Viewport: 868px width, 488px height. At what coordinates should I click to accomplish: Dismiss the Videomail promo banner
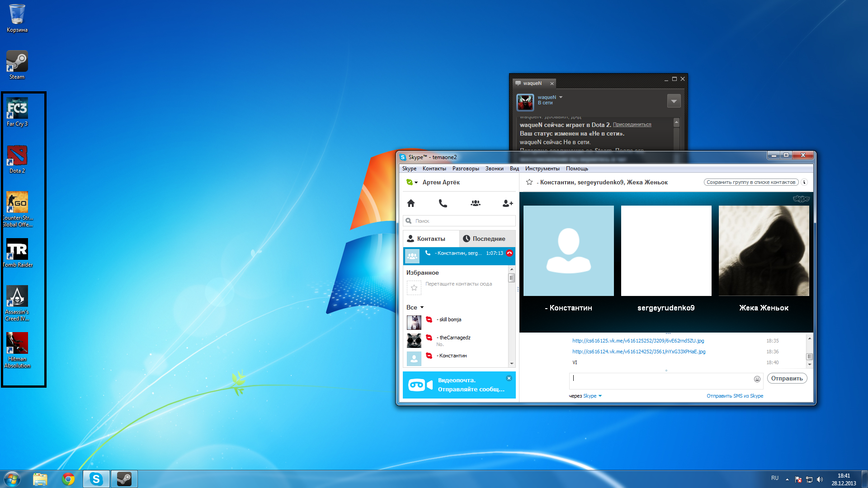point(509,378)
